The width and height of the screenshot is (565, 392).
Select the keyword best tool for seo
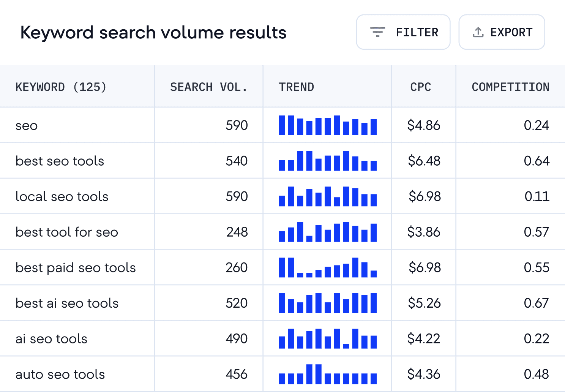tap(67, 232)
